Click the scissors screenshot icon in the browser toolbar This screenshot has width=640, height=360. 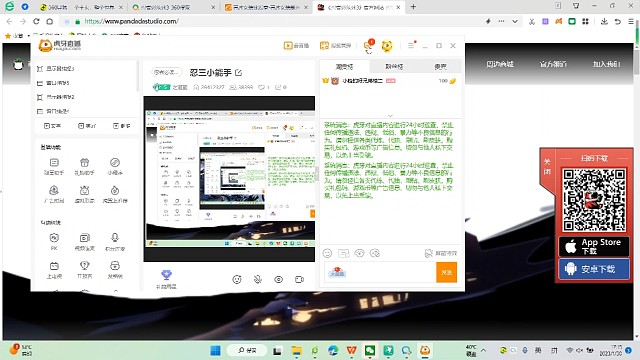click(x=531, y=22)
